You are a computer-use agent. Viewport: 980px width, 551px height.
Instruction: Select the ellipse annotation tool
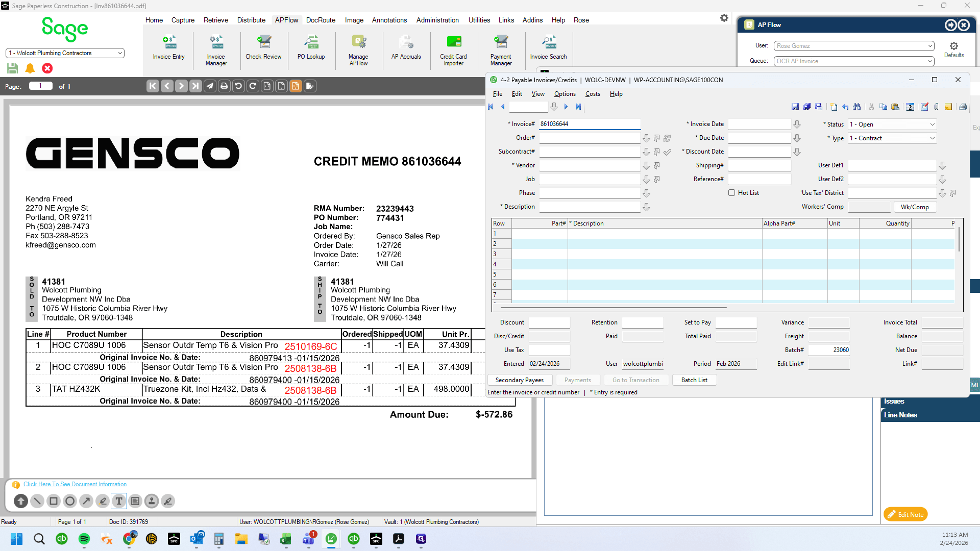[70, 501]
